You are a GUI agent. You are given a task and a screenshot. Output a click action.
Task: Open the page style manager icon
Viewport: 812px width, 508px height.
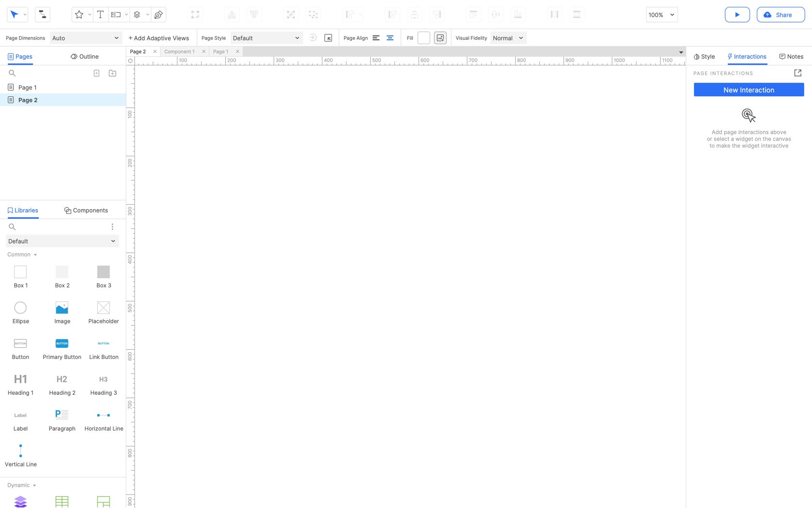328,38
